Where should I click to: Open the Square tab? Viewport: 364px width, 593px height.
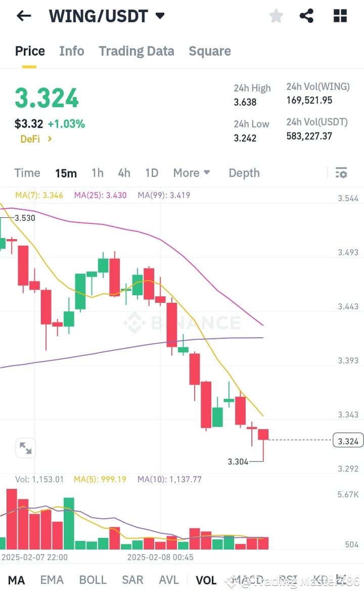point(209,51)
